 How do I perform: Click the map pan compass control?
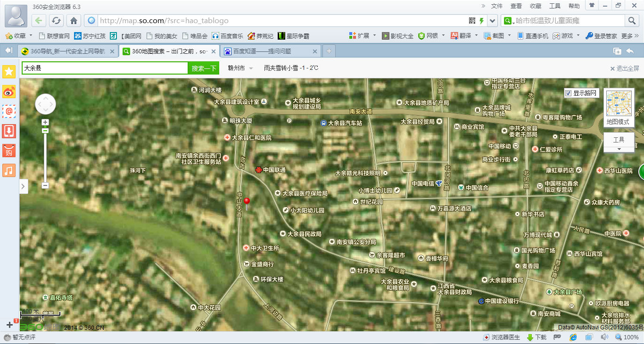45,104
